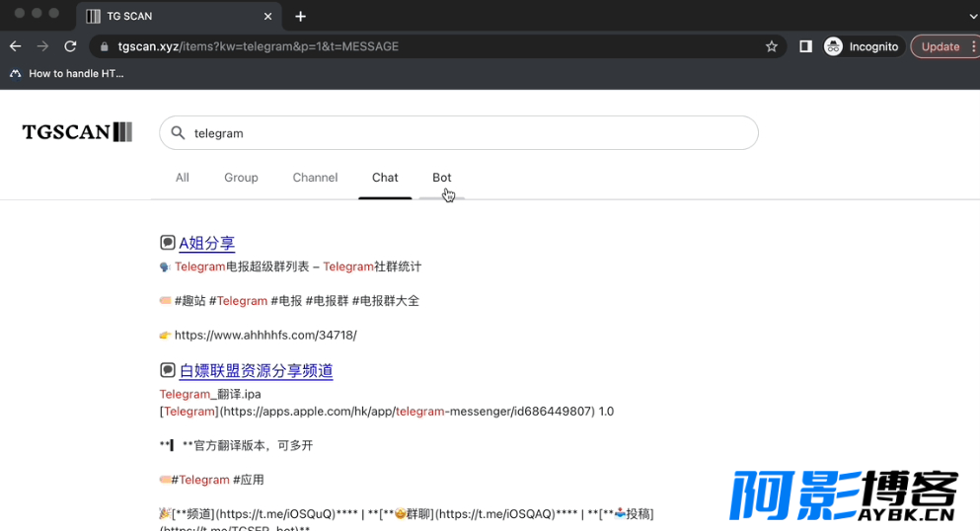Open the A姐分享 result link
Screen dimensions: 980x531
(207, 243)
